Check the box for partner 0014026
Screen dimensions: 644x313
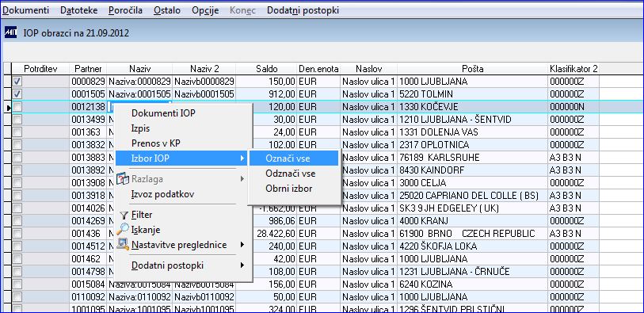tap(17, 208)
